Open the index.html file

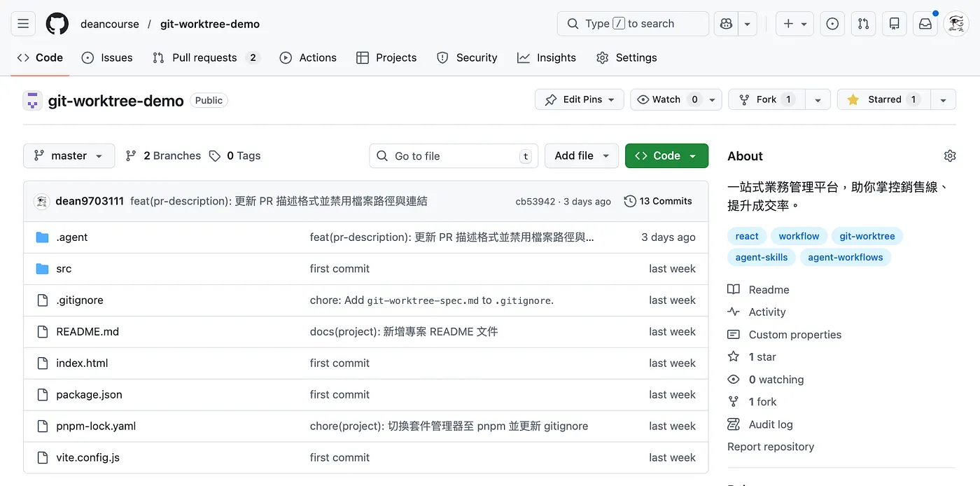tap(82, 363)
